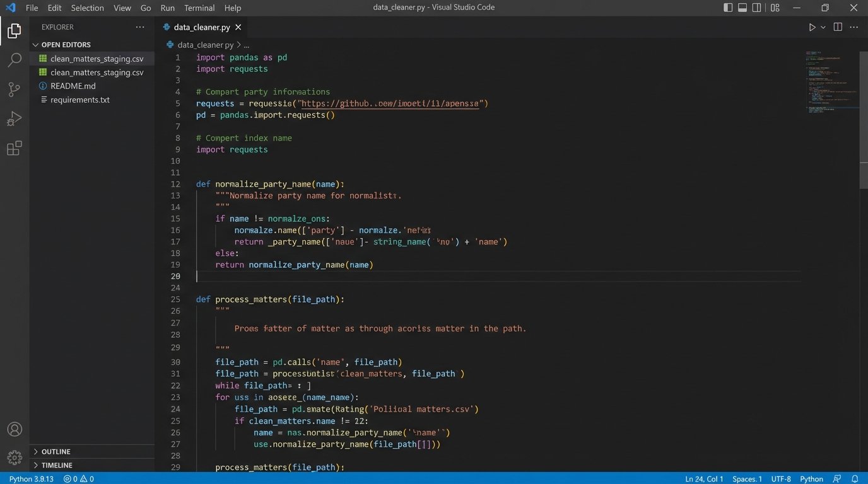Run the Python file with play button
Viewport: 868px width, 484px height.
click(812, 27)
